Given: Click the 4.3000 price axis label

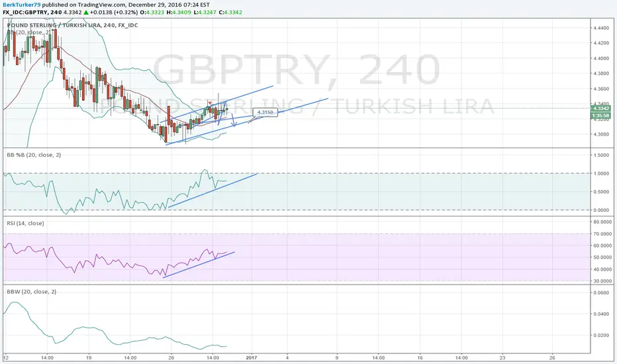Looking at the screenshot, I should point(601,134).
